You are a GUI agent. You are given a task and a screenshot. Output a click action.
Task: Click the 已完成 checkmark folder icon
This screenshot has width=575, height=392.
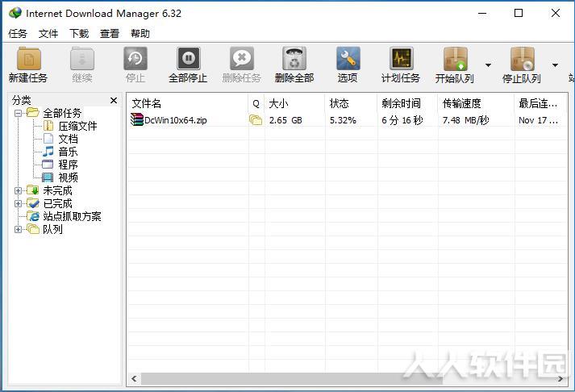(x=32, y=203)
